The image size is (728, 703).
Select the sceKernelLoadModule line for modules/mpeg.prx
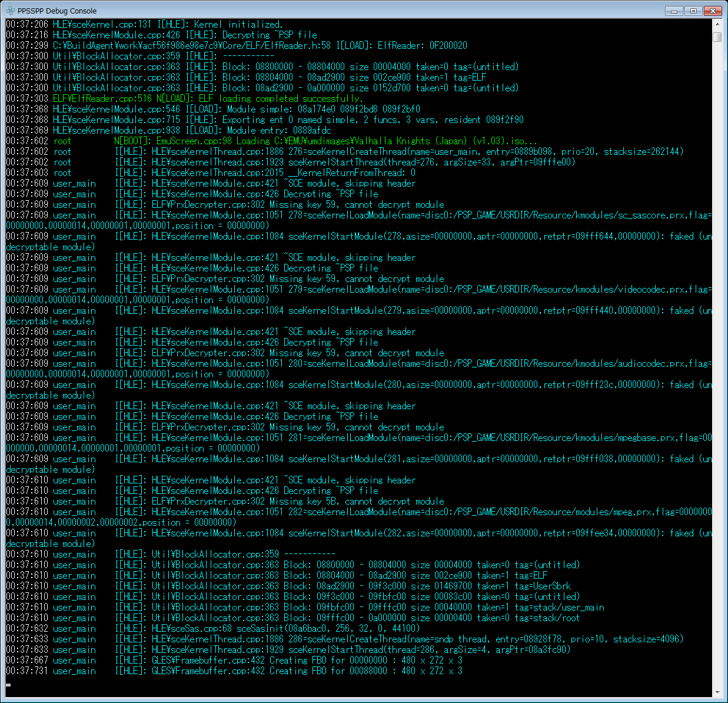(x=359, y=517)
